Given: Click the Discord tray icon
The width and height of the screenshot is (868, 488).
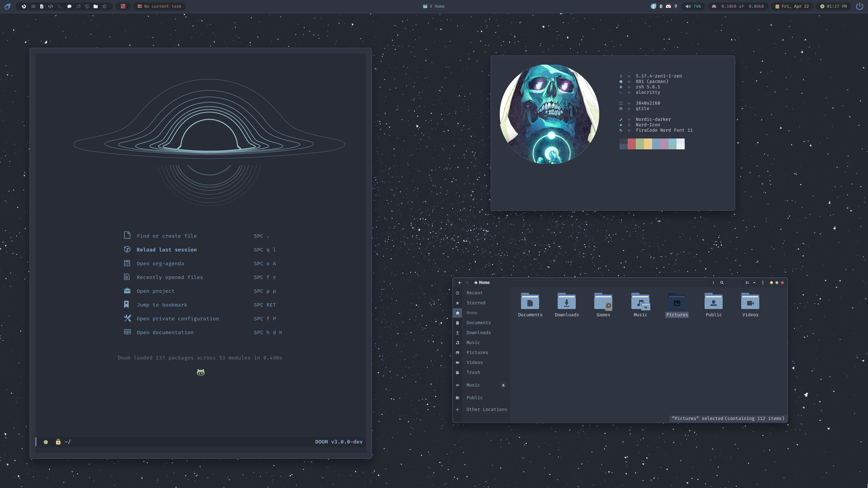Looking at the screenshot, I should point(668,6).
